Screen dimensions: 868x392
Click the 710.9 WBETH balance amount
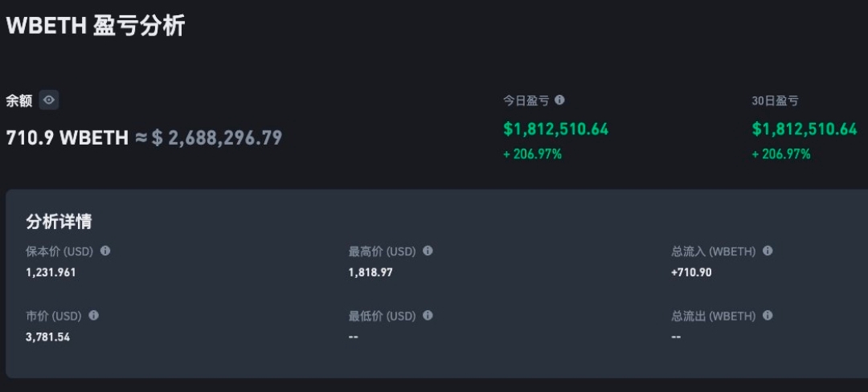click(67, 137)
